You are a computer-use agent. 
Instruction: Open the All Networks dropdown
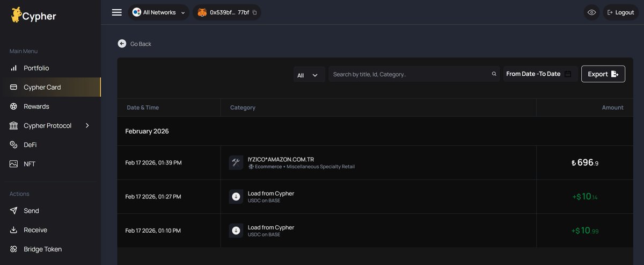[159, 12]
